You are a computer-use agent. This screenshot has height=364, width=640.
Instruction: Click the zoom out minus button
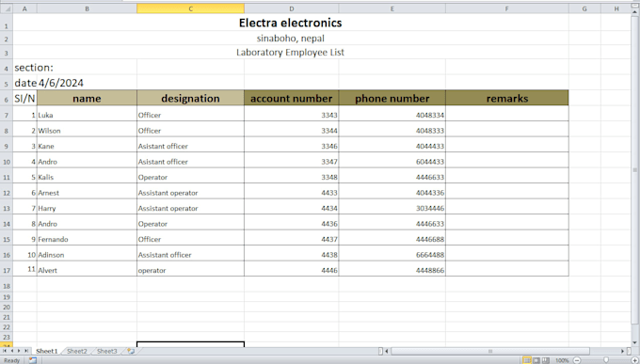coord(577,360)
